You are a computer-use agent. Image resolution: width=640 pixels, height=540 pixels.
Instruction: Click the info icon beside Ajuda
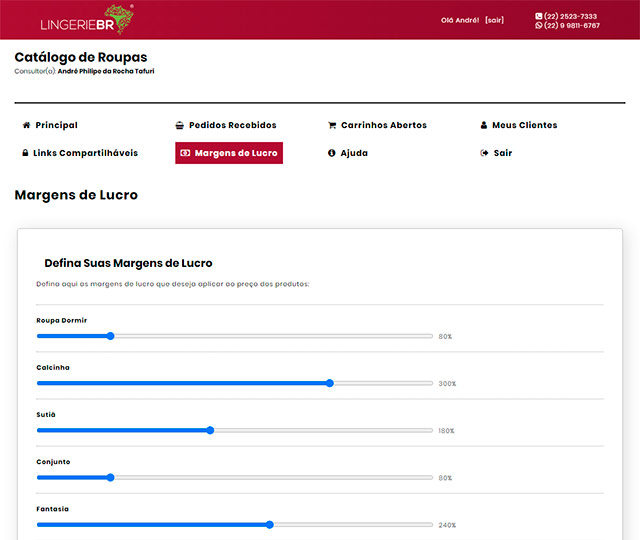[332, 153]
